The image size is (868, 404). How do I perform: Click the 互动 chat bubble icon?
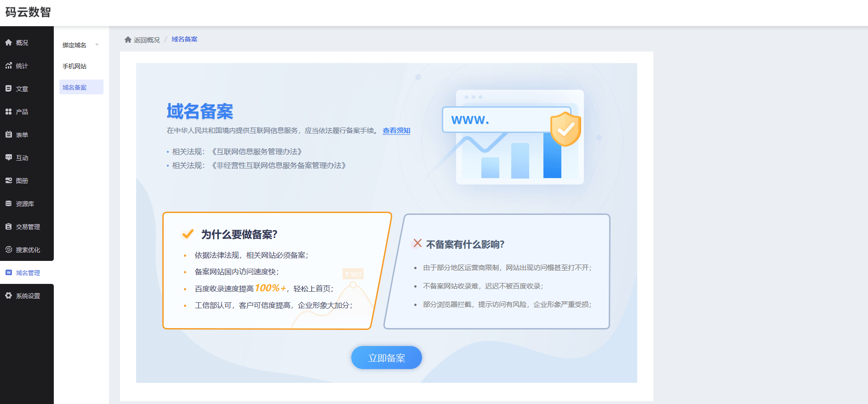coord(8,157)
